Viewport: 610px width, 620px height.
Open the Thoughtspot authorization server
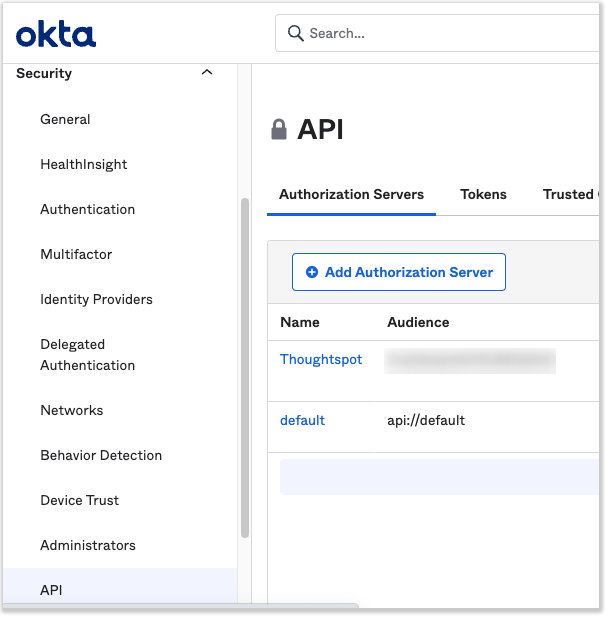pyautogui.click(x=321, y=359)
